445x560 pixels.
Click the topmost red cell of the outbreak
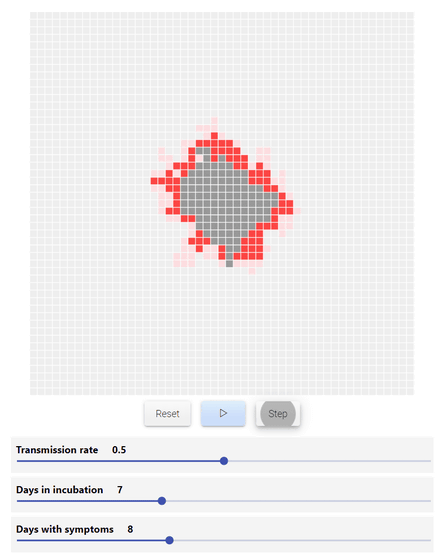214,136
